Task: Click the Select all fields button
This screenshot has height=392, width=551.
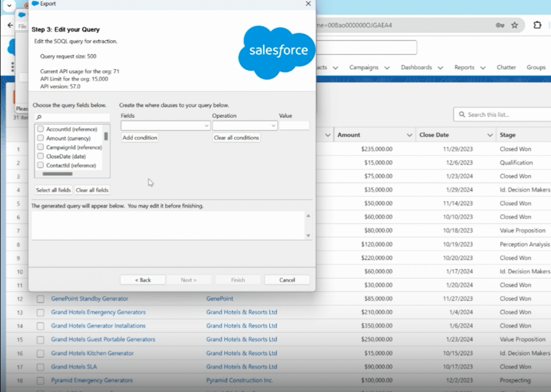Action: pos(53,190)
